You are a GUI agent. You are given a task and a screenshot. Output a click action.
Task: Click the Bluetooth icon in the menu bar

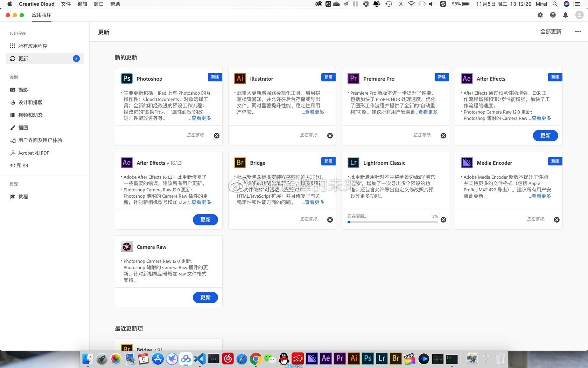point(401,4)
